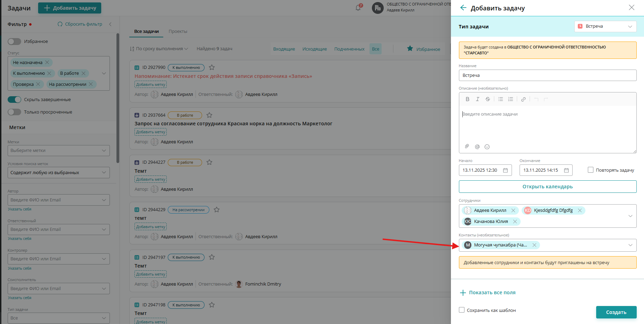Expand the Сотрудники dropdown
644x324 pixels.
[x=630, y=216]
